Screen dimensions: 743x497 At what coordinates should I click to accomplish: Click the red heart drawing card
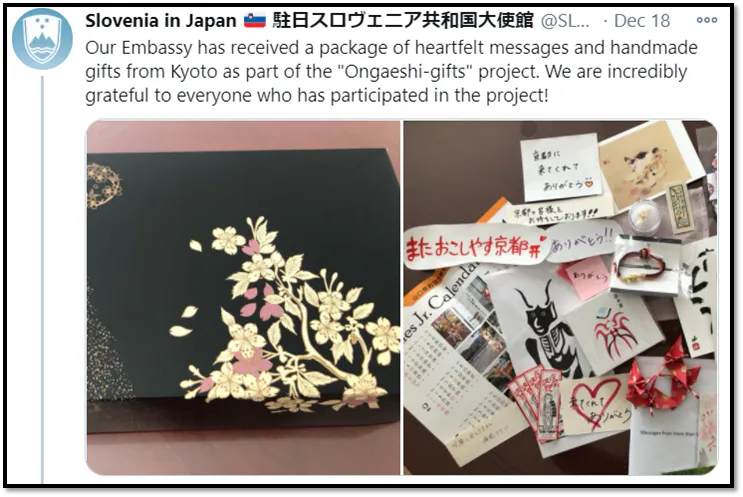click(597, 403)
